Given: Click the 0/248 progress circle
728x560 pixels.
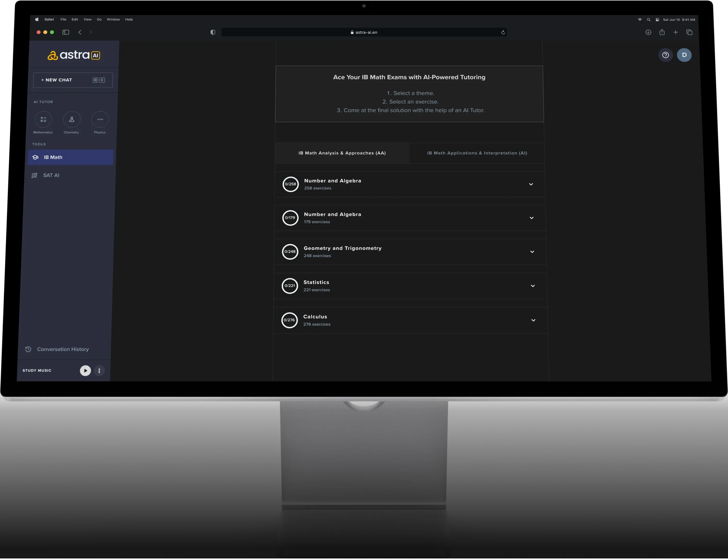Looking at the screenshot, I should tap(290, 252).
